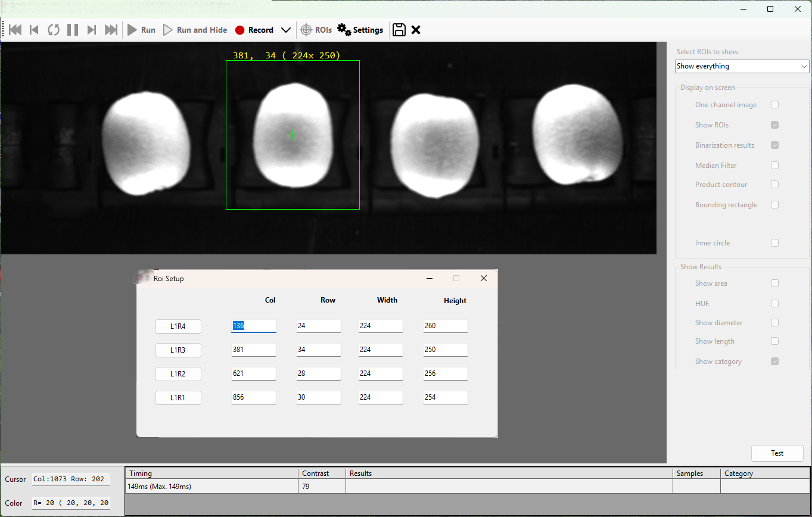The height and width of the screenshot is (517, 812).
Task: Start recording with Record button
Action: pyautogui.click(x=254, y=30)
